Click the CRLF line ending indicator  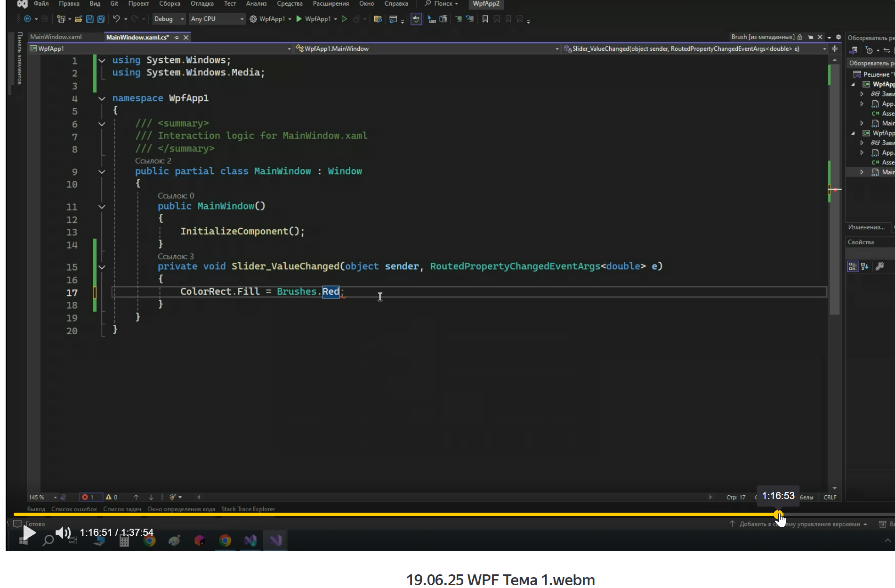830,497
